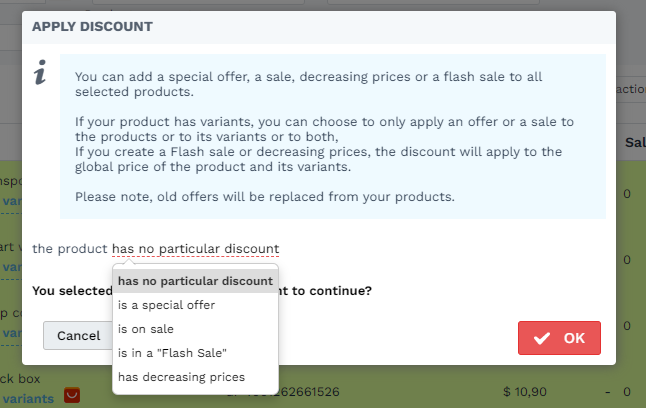The height and width of the screenshot is (408, 646).
Task: Click the "want to continue?" confirmation text
Action: tap(325, 291)
